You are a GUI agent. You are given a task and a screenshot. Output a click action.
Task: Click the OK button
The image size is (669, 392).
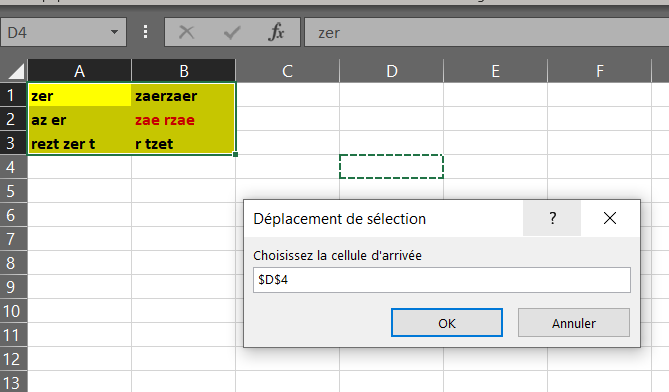447,323
